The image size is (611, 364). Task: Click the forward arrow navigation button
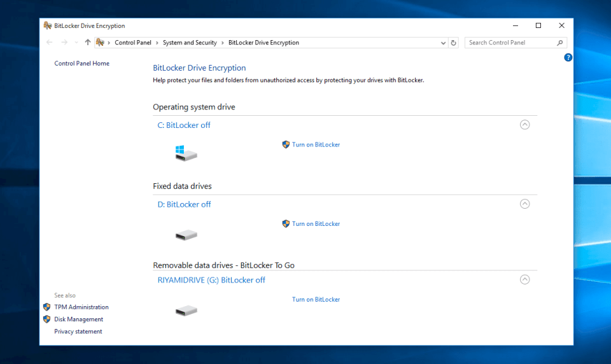coord(64,43)
